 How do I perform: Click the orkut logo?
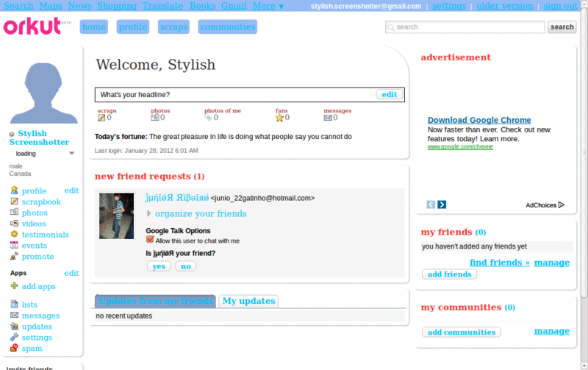pyautogui.click(x=32, y=26)
